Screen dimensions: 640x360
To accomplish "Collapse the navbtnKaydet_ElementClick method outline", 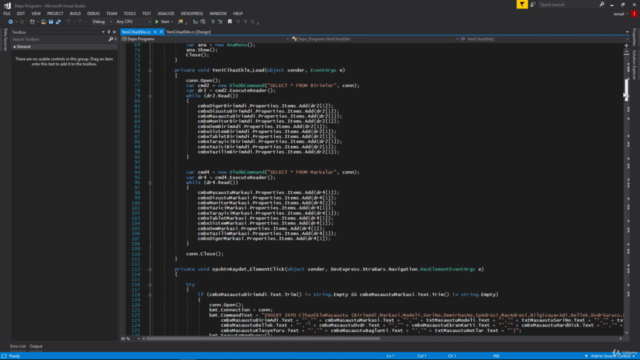I will click(150, 269).
